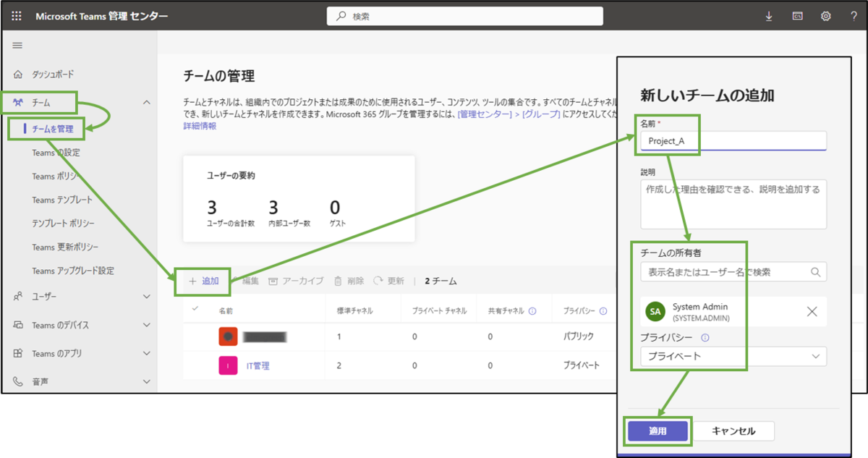This screenshot has height=458, width=868.
Task: Click the パブリック privacy cell
Action: [x=579, y=336]
